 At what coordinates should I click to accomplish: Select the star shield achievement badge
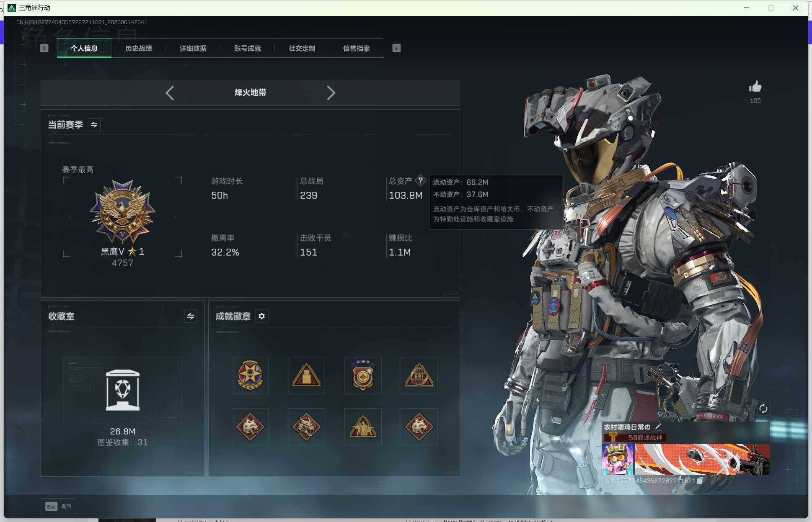(250, 375)
